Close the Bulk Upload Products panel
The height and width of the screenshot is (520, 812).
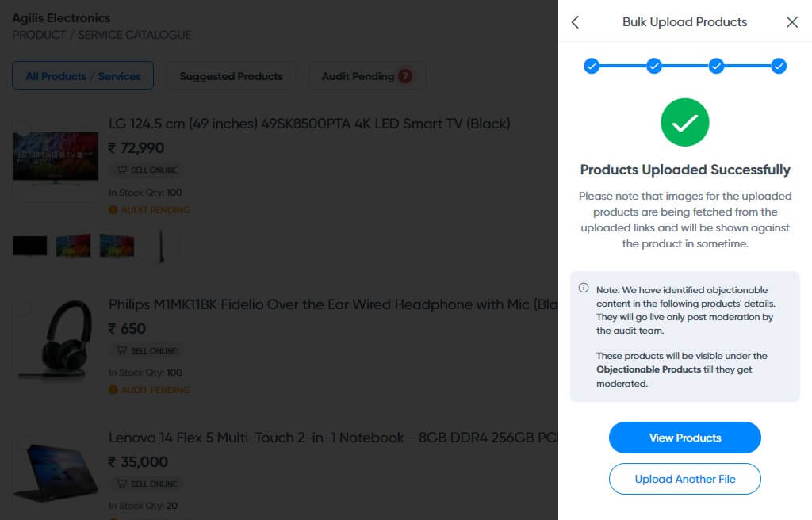791,22
